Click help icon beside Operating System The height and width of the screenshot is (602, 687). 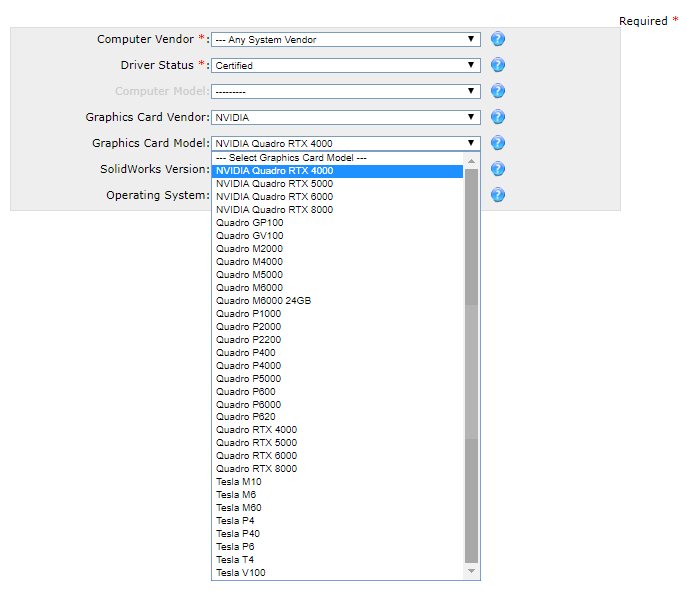(497, 195)
